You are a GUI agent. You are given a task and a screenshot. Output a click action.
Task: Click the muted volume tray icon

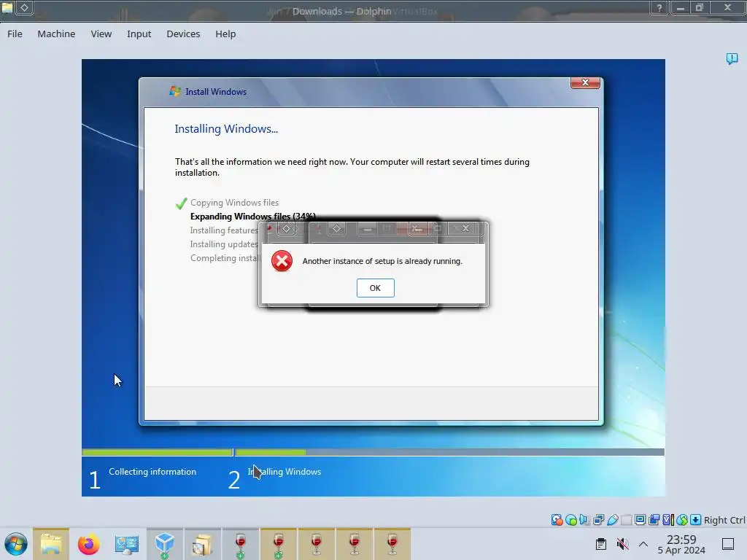(622, 544)
